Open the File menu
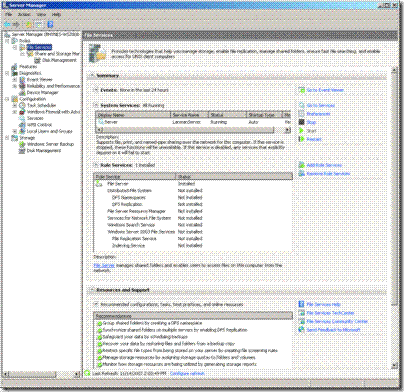Viewport: 404px width, 392px height. pyautogui.click(x=8, y=15)
